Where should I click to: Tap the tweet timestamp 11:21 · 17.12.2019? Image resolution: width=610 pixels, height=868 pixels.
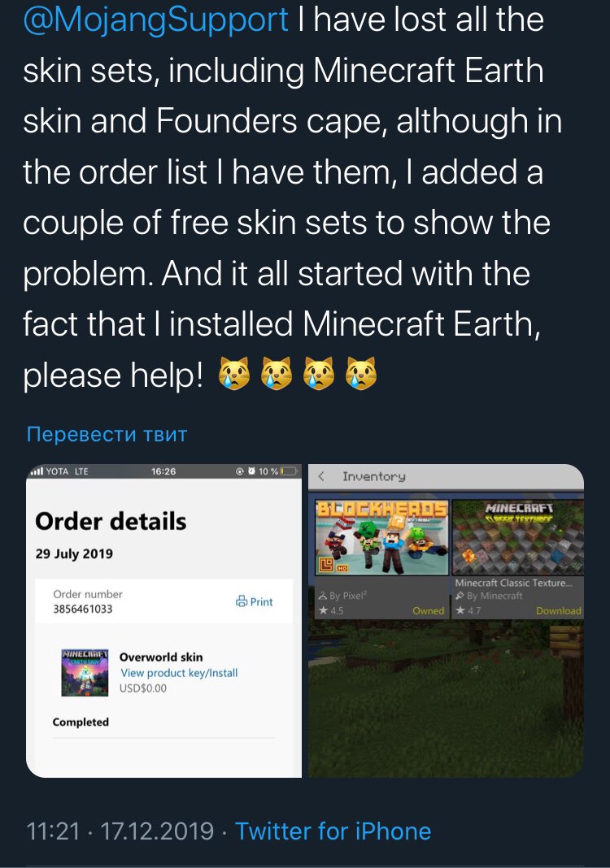coord(120,831)
